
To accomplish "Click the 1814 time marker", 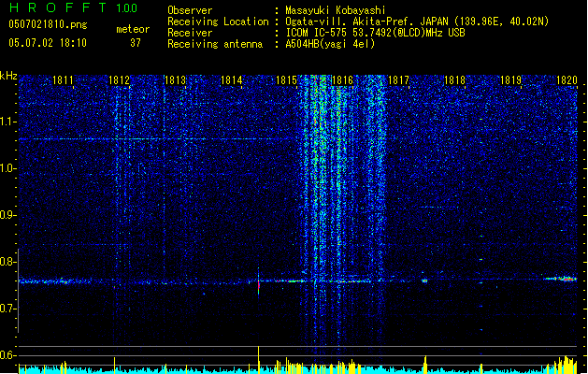I will (232, 79).
